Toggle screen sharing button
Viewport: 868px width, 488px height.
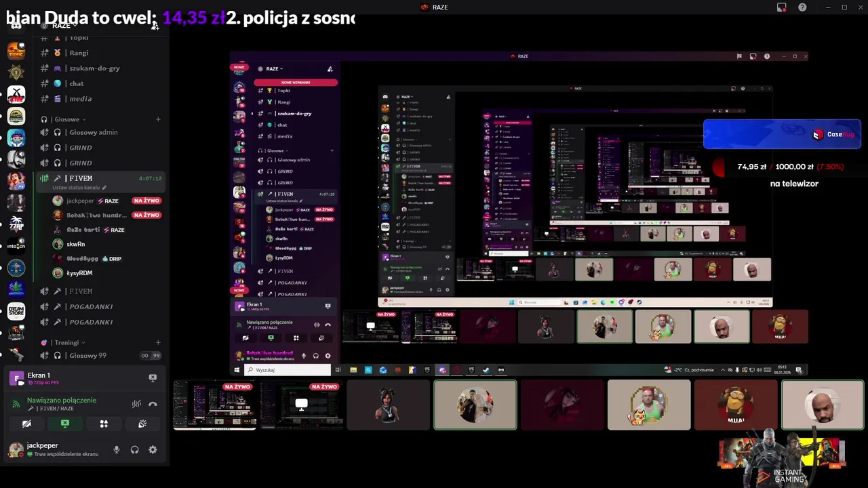click(x=65, y=424)
